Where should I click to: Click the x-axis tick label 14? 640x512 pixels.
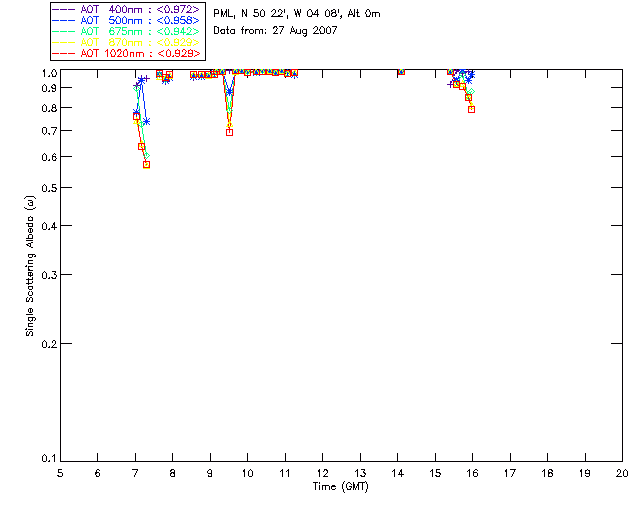coord(398,473)
